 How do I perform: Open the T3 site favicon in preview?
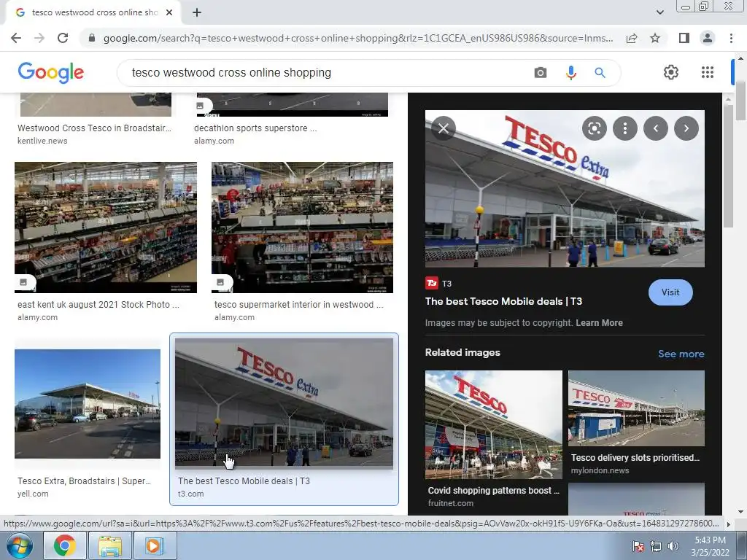click(432, 283)
